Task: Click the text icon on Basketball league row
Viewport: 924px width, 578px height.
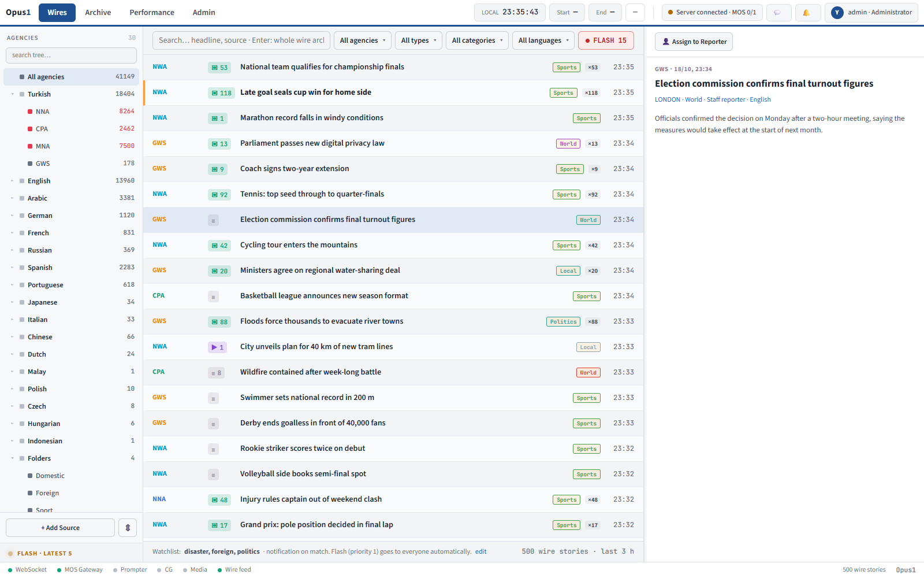Action: [213, 297]
